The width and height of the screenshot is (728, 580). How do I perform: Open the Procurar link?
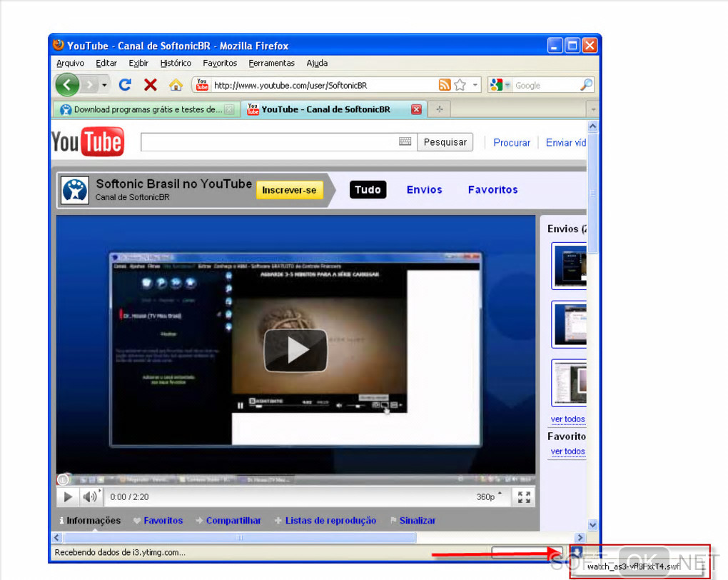pos(512,143)
